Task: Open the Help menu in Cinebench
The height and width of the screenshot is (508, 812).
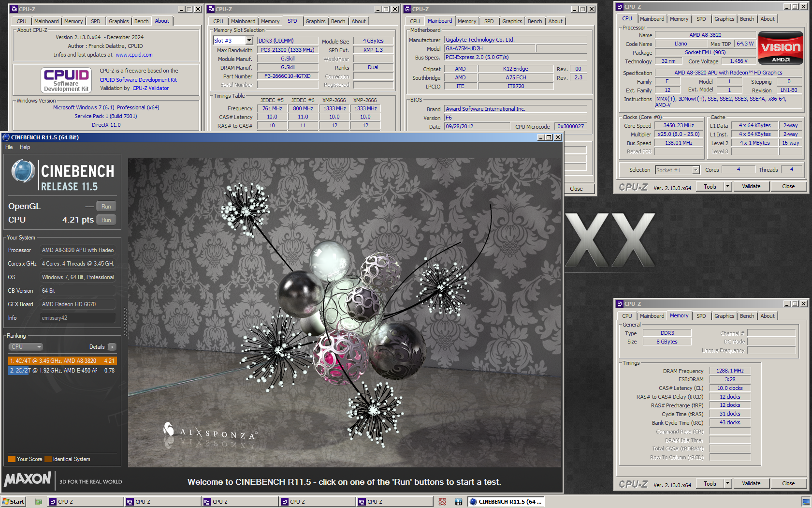Action: (25, 147)
